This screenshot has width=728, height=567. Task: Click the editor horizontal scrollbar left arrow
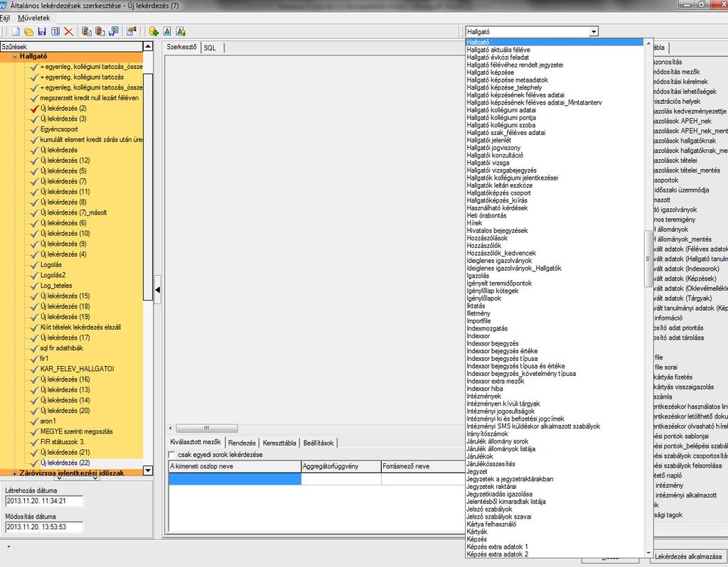[x=171, y=428]
